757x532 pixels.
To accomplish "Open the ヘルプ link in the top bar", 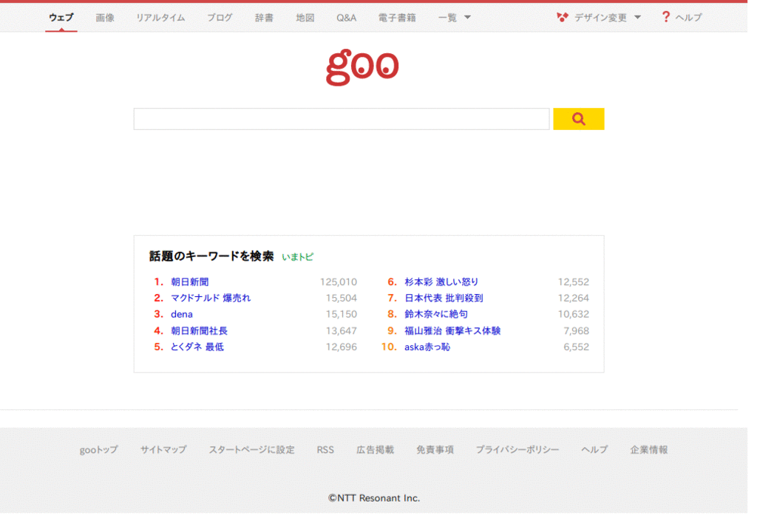I will click(x=688, y=18).
